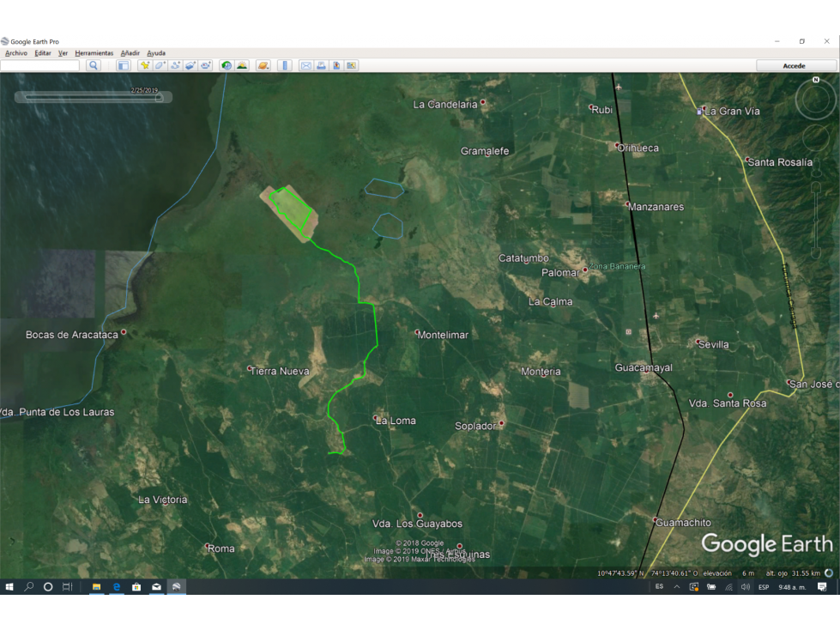Click the historical imagery time slider handle
This screenshot has width=840, height=630.
(159, 98)
